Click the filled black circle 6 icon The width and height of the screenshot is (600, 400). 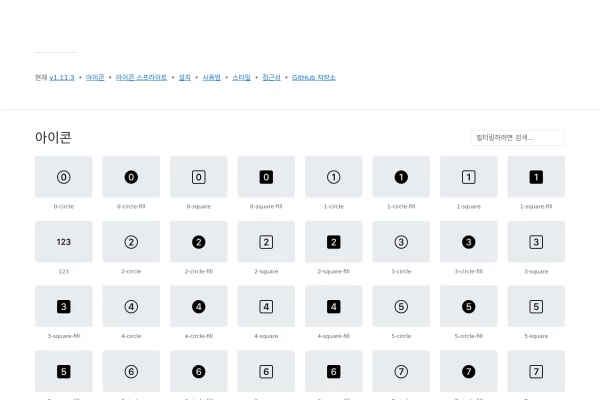[x=199, y=371]
